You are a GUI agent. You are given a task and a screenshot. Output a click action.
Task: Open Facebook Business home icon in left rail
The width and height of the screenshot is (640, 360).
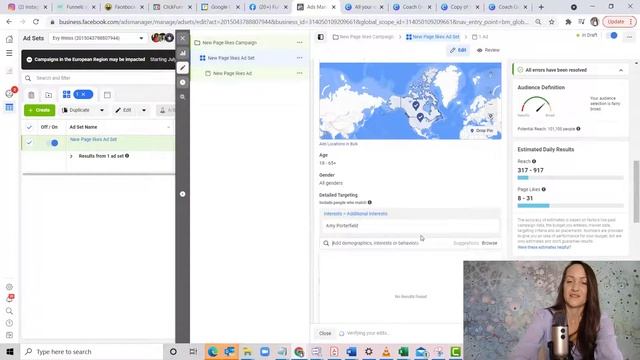tap(9, 39)
